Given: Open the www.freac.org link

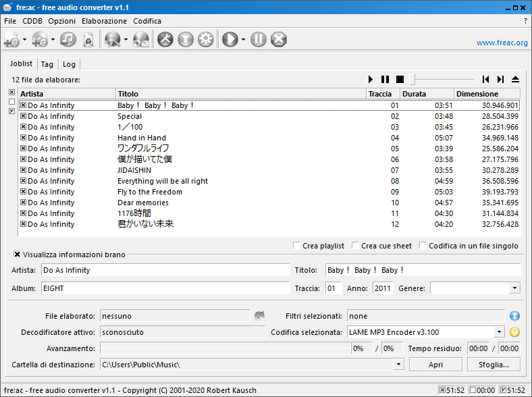Looking at the screenshot, I should click(x=502, y=43).
